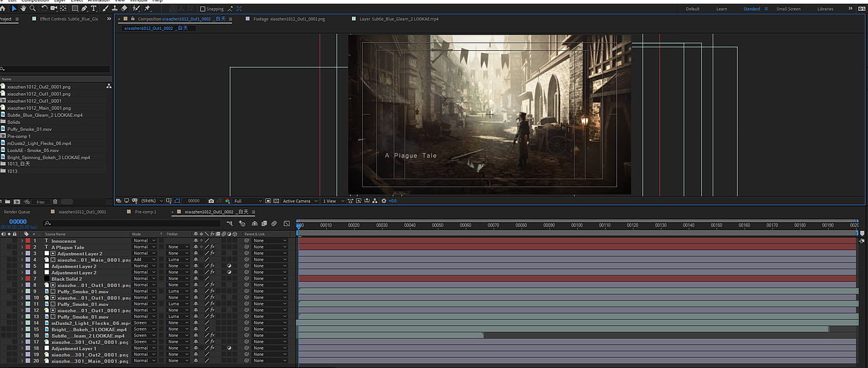Choose the Pen tool
The width and height of the screenshot is (868, 368).
click(x=84, y=8)
